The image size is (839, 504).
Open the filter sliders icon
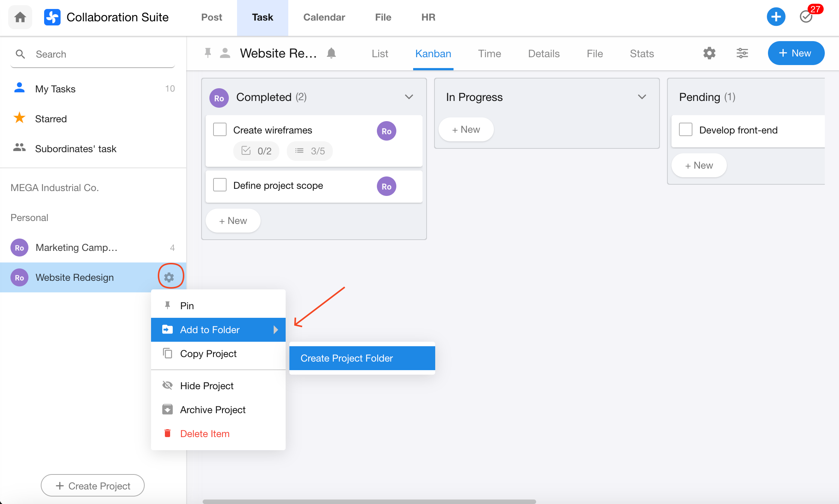(x=742, y=53)
